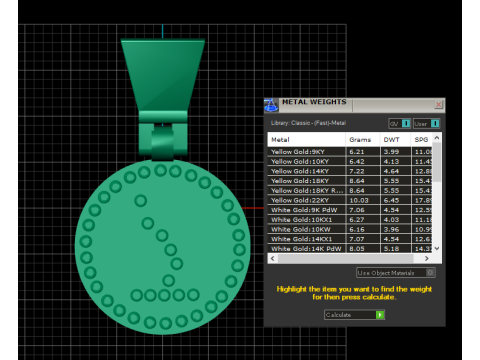The width and height of the screenshot is (480, 360).
Task: Click the Calculate button
Action: tap(354, 315)
